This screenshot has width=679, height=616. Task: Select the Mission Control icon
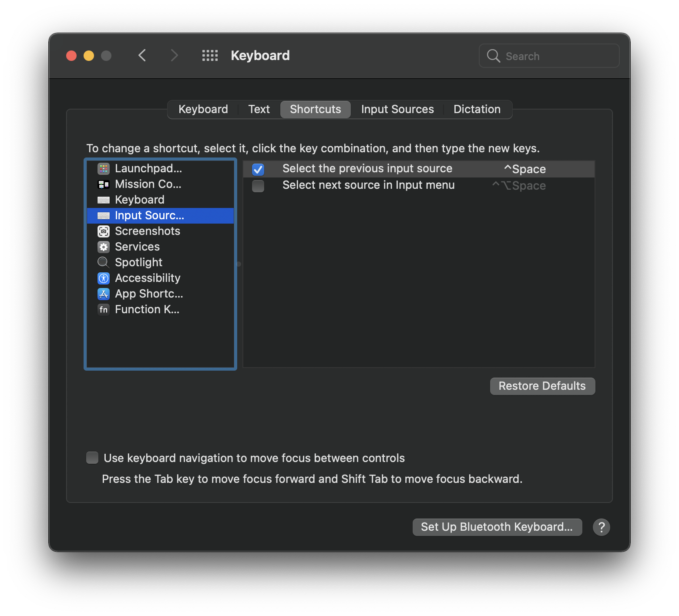pyautogui.click(x=104, y=184)
